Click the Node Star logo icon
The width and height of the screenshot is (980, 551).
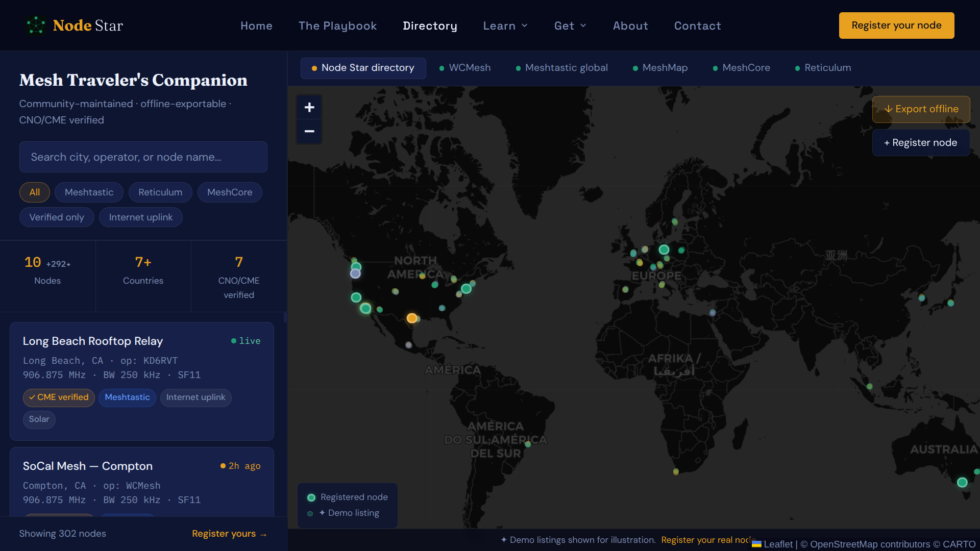click(x=36, y=26)
